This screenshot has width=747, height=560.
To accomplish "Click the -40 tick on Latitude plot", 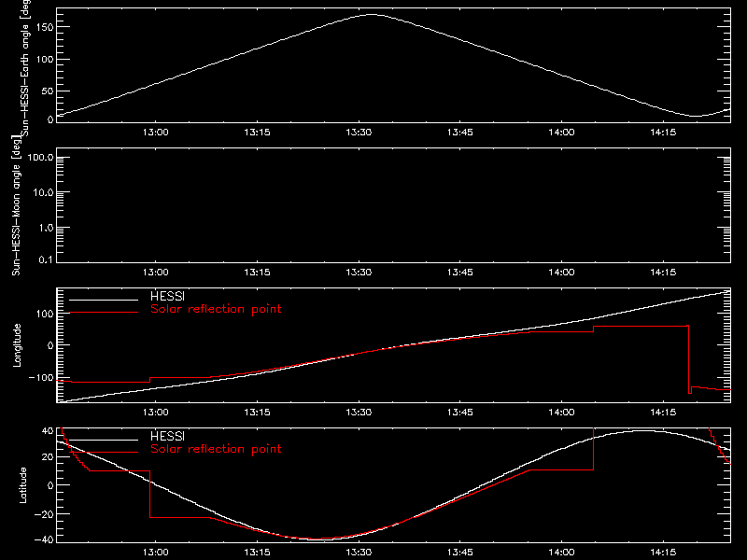I will (44, 540).
